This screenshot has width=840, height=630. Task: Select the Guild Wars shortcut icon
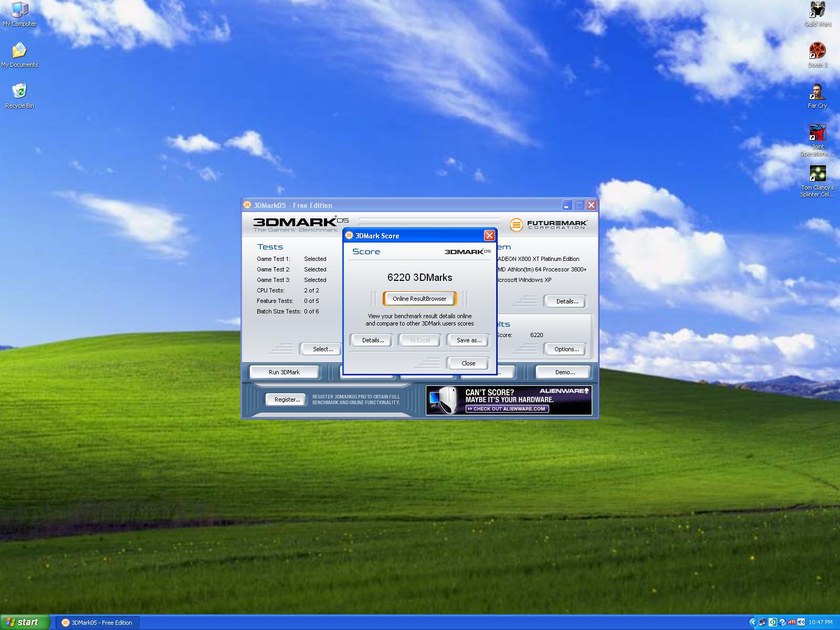coord(817,14)
